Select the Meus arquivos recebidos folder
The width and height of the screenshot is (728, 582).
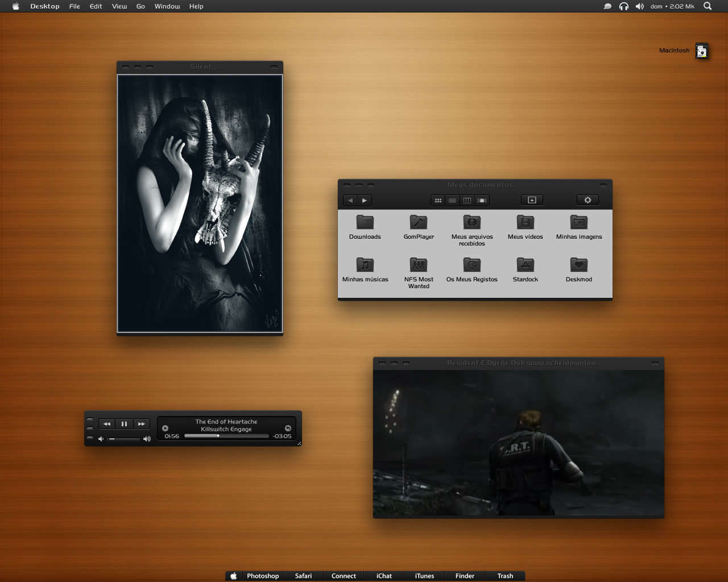[472, 230]
